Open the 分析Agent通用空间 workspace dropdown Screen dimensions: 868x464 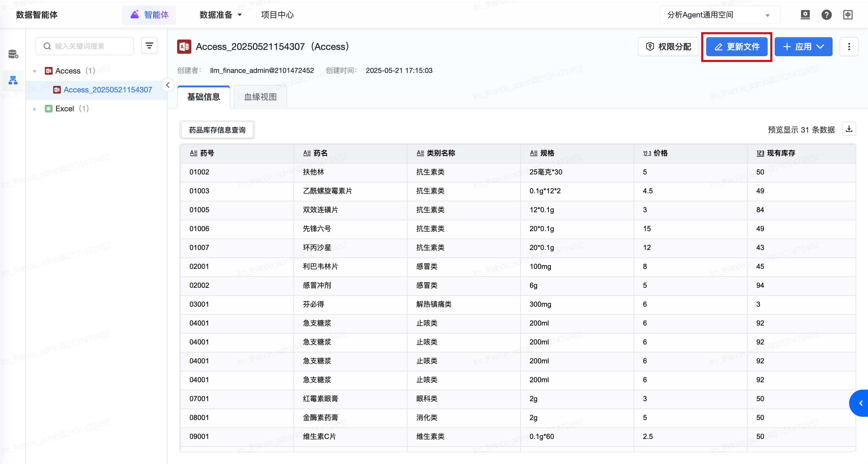[720, 15]
